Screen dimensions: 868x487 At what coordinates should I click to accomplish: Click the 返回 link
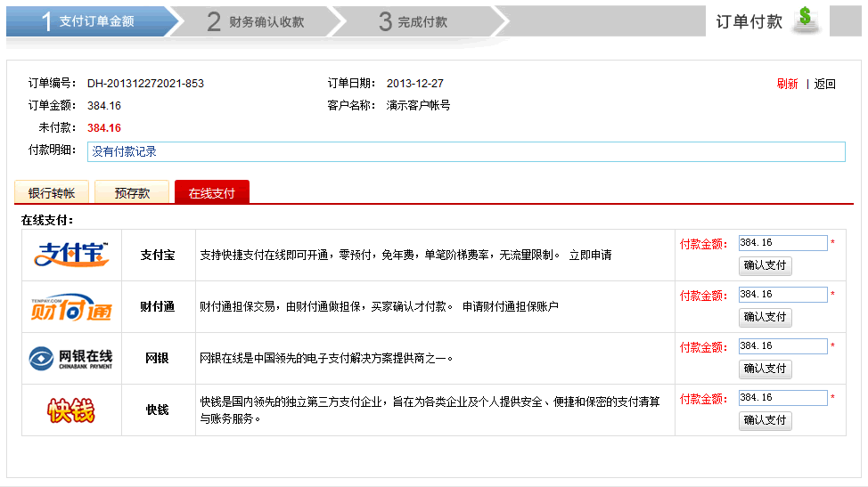[825, 84]
